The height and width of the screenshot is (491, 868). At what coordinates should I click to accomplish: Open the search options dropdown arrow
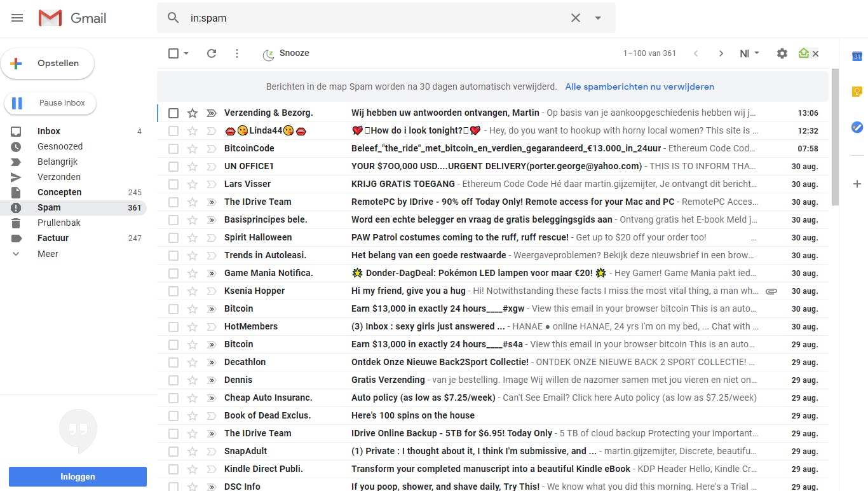click(597, 18)
